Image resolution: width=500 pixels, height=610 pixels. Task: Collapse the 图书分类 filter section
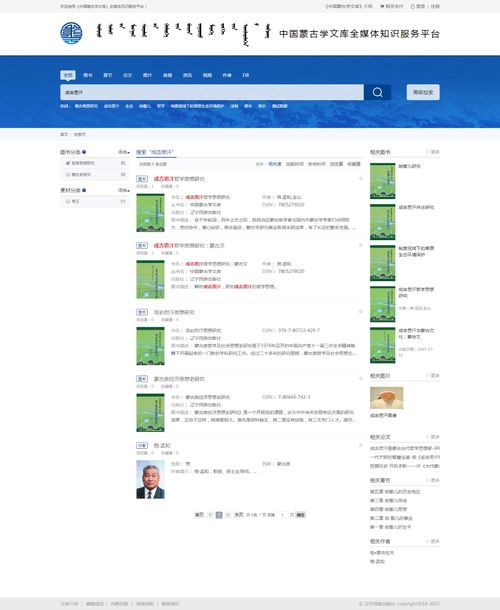tap(124, 152)
